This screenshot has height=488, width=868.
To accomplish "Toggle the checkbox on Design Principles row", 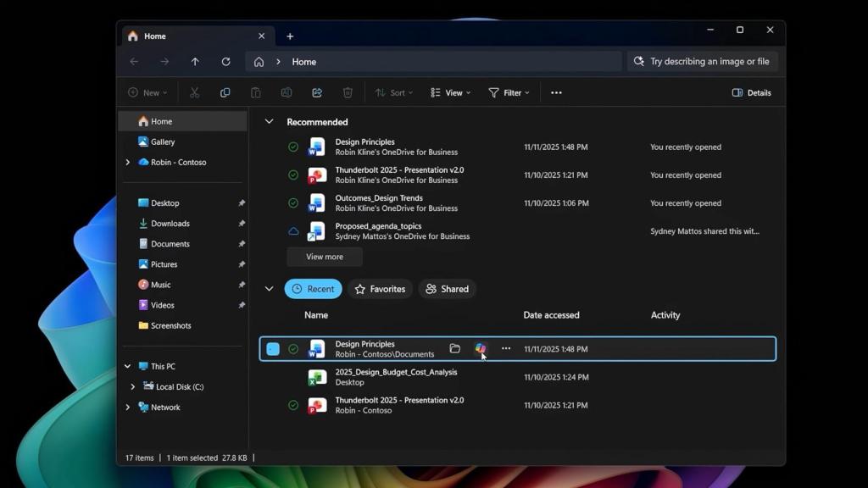I will (x=273, y=348).
